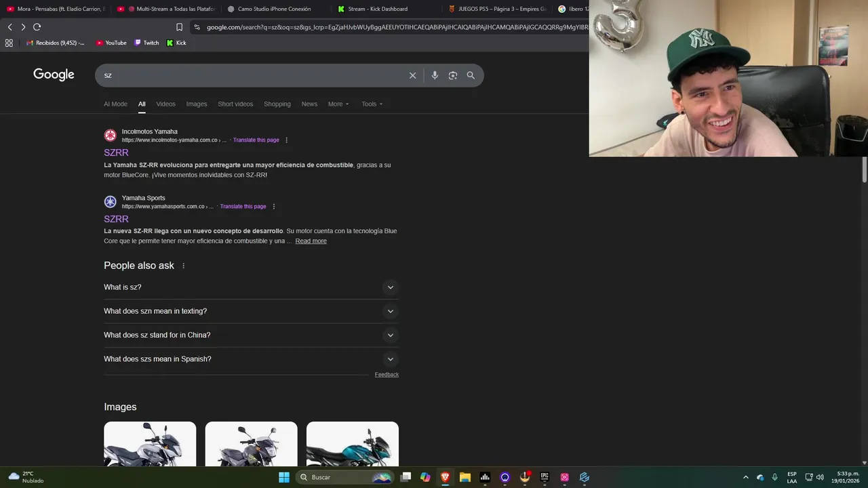Switch to the JUEGOS PS5 browser tab

498,9
